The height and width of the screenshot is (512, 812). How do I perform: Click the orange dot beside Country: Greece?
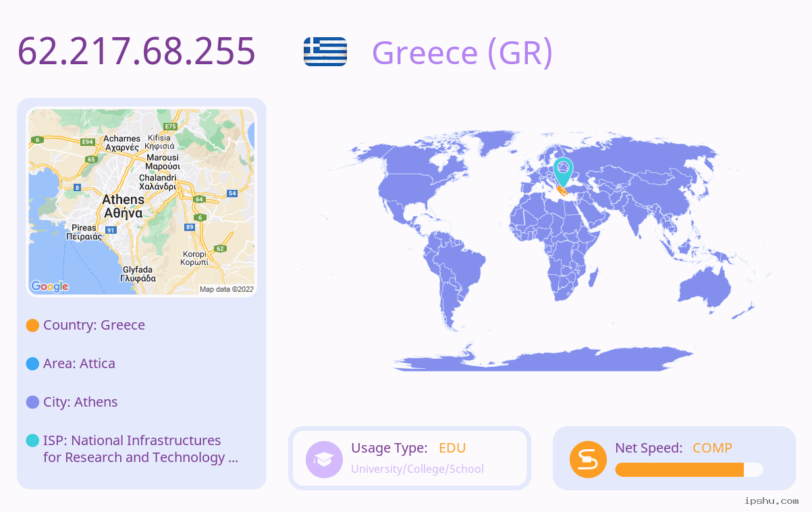[x=32, y=326]
